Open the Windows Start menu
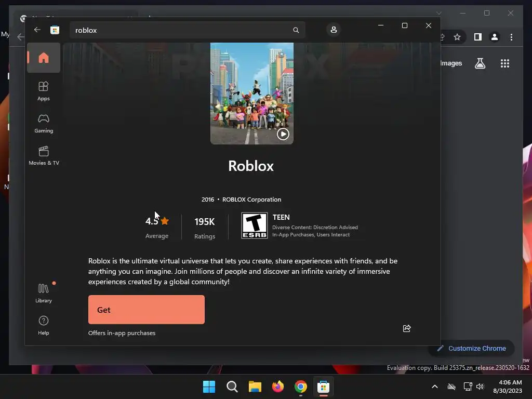The height and width of the screenshot is (399, 532). click(209, 387)
